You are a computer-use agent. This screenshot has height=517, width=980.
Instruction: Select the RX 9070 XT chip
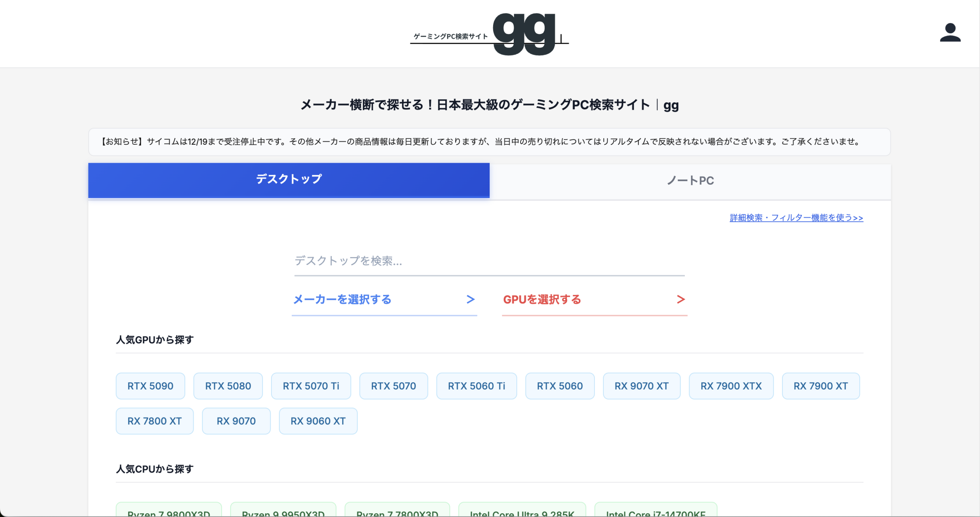pos(641,386)
